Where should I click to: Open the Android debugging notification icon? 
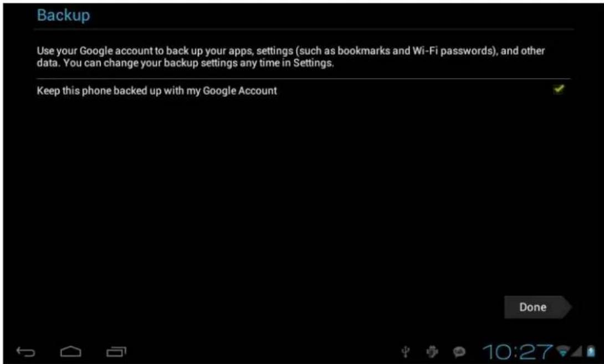click(432, 352)
